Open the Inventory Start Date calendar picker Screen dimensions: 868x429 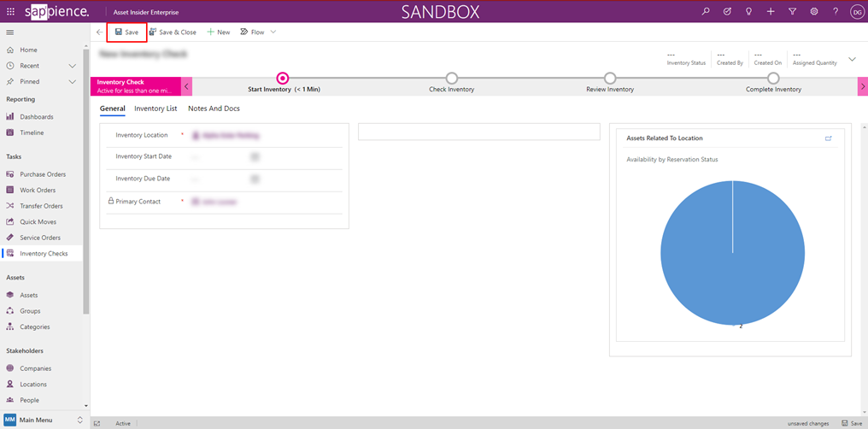[x=255, y=157]
